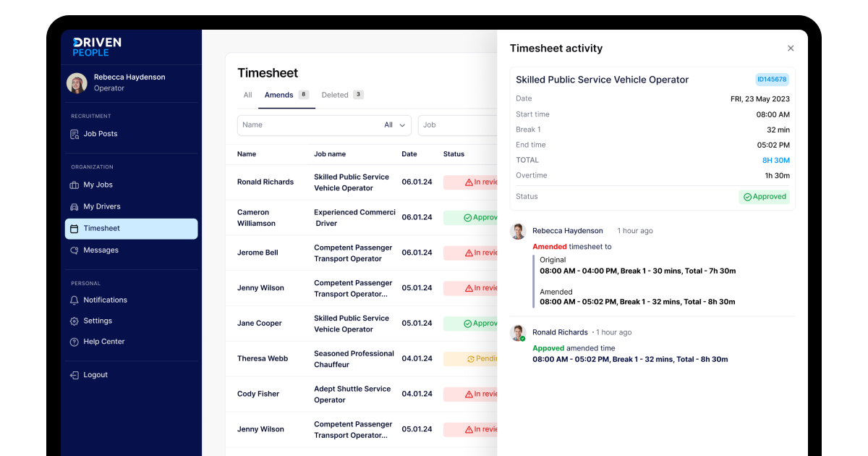
Task: Click Seasoned Professional Chauffeur job name
Action: click(x=354, y=359)
